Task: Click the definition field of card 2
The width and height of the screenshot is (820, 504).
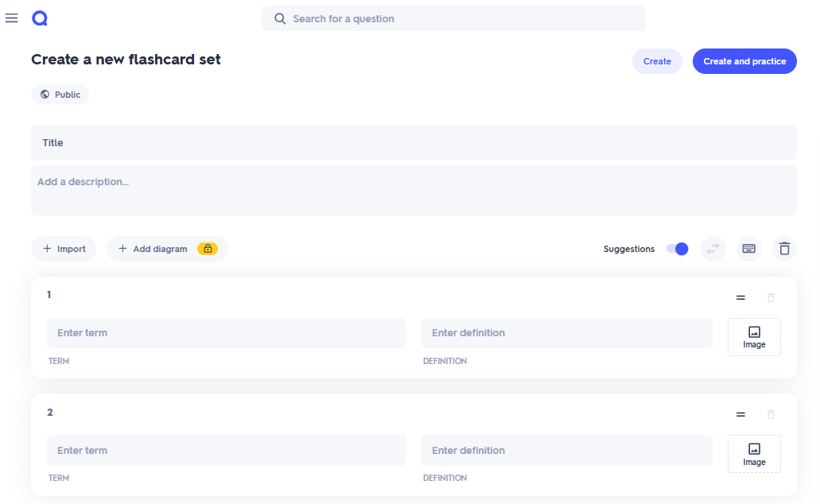Action: point(567,450)
